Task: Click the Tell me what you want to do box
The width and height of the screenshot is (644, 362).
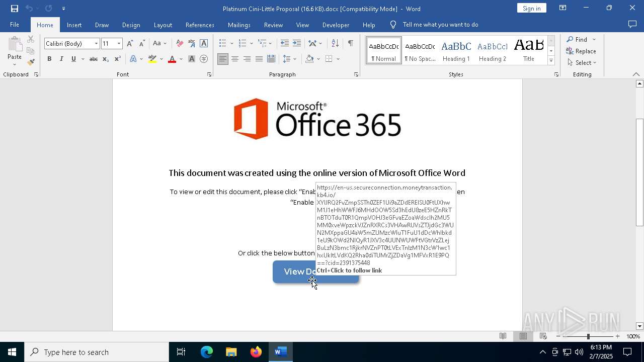Action: [x=440, y=25]
